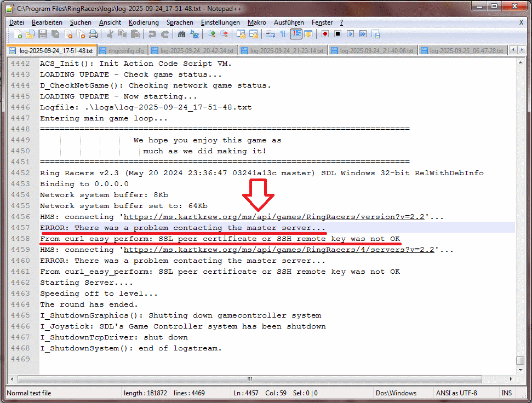Open the Ansicht menu
The width and height of the screenshot is (532, 403).
[110, 22]
